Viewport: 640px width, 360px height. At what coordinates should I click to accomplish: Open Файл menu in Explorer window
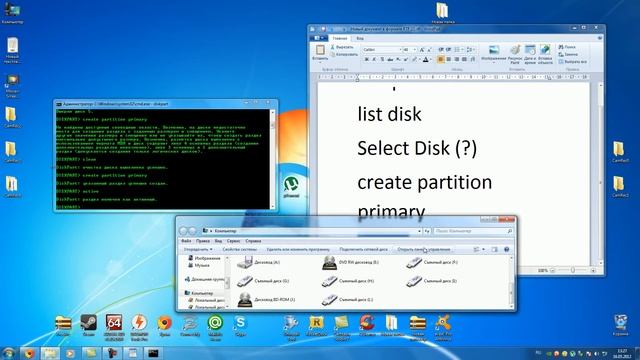[x=186, y=241]
